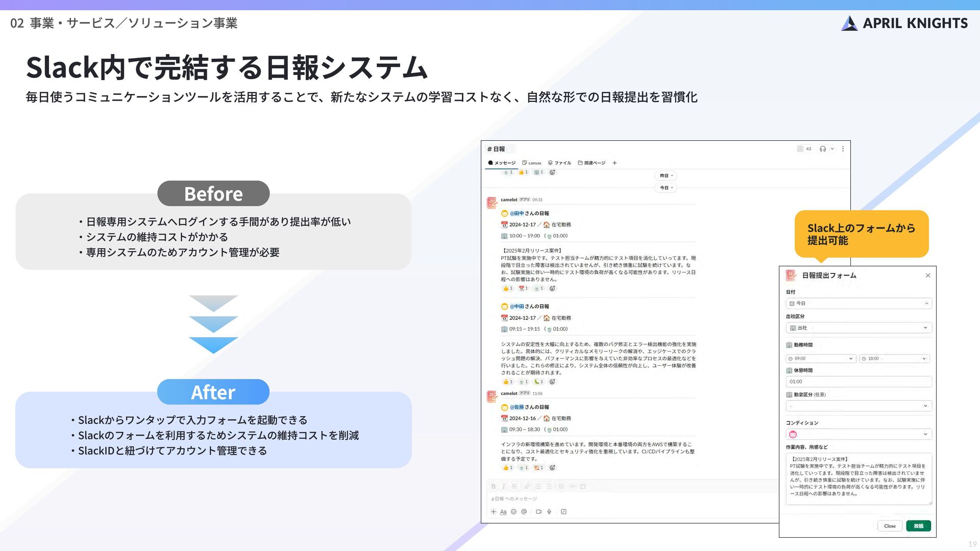
Task: Open the end time dropdown showing 18:00
Action: [x=894, y=359]
